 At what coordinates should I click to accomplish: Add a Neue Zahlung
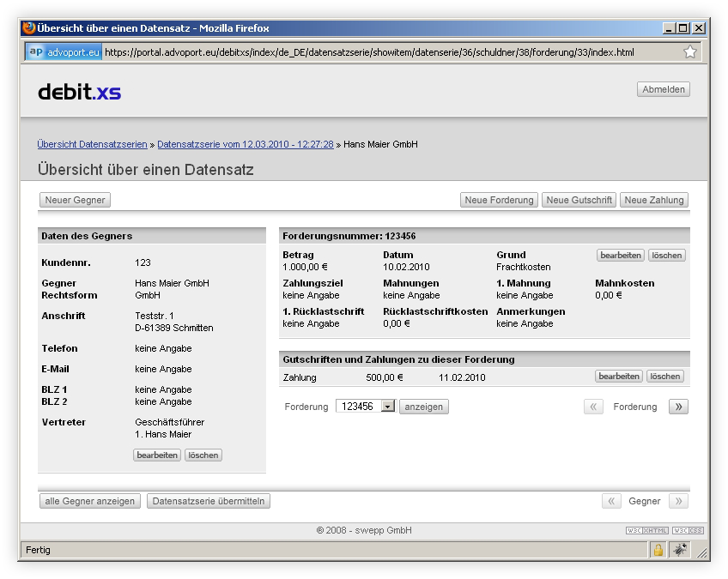point(654,200)
